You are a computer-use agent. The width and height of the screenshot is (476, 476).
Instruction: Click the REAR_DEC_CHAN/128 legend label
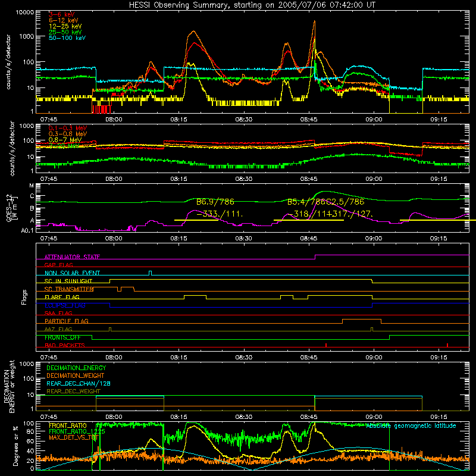pyautogui.click(x=79, y=383)
